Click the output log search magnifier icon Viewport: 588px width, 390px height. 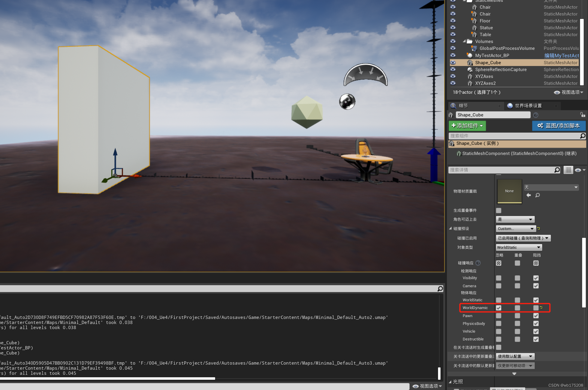click(440, 289)
